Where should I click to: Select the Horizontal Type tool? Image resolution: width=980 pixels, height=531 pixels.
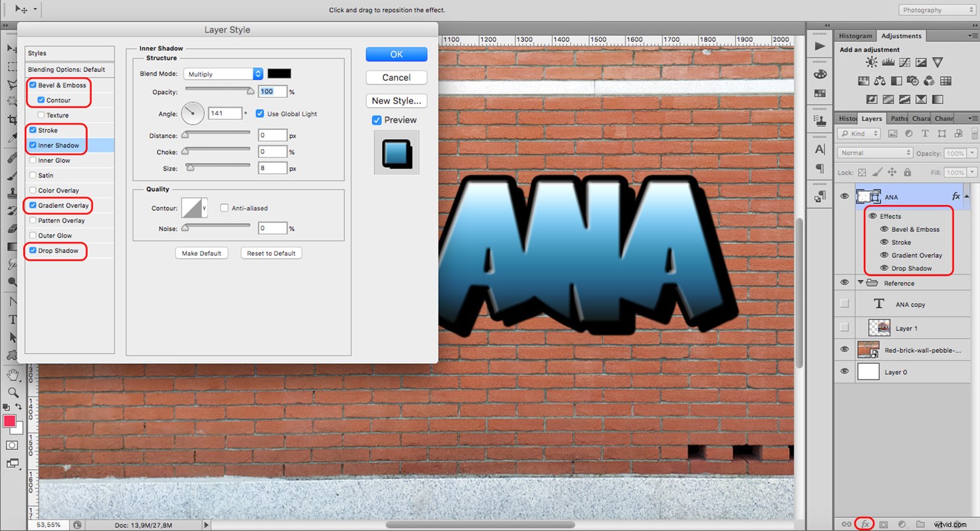[12, 319]
